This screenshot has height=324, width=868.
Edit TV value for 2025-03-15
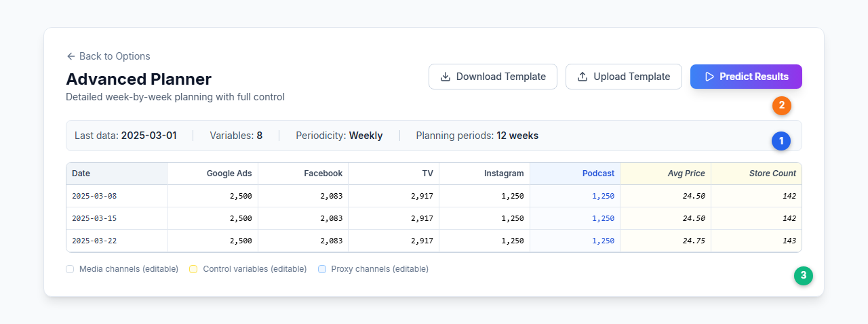394,218
